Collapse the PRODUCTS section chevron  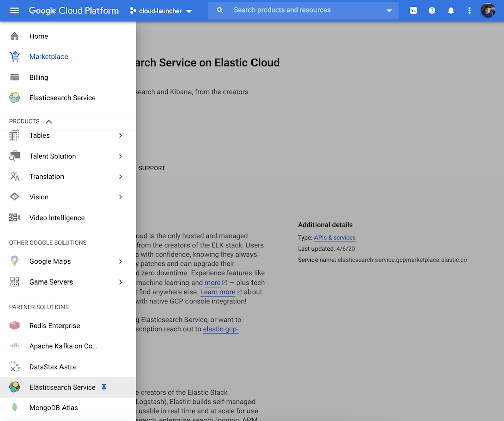coord(49,122)
